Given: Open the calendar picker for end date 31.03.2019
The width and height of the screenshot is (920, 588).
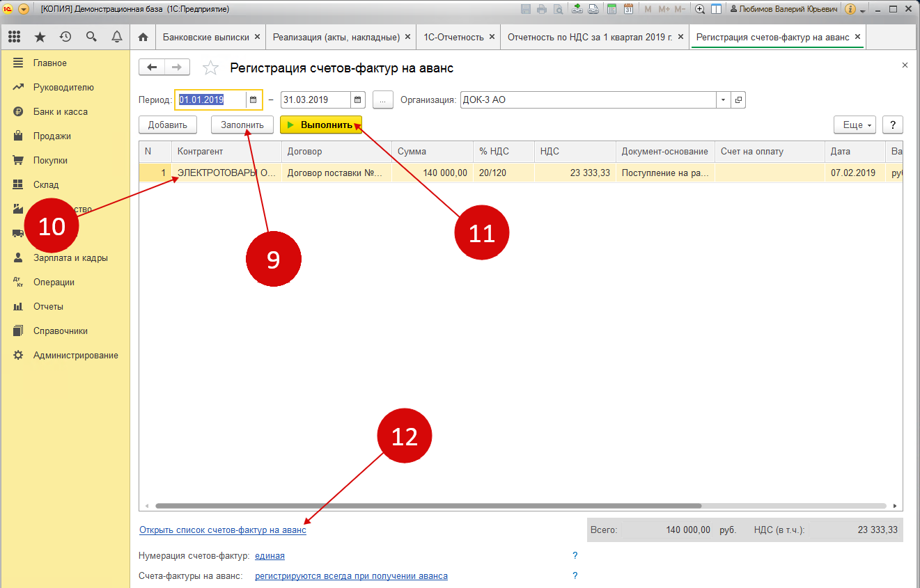Looking at the screenshot, I should (x=357, y=100).
